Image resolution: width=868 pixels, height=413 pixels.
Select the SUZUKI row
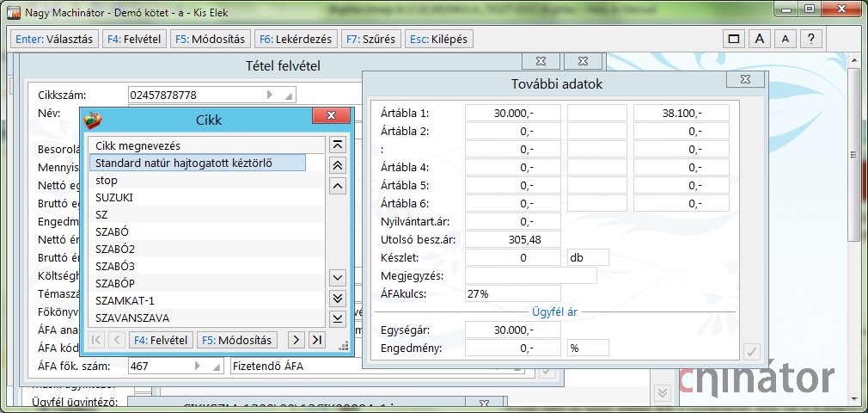click(206, 197)
